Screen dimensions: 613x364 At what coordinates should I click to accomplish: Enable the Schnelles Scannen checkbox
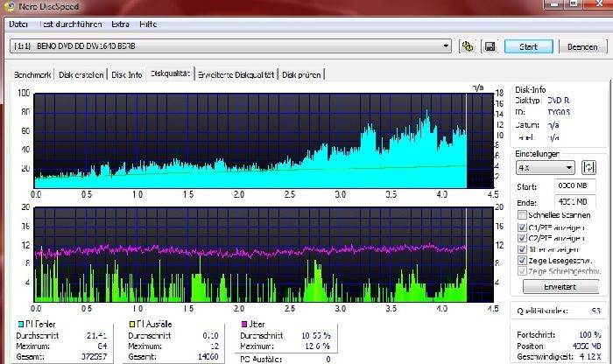coord(522,215)
